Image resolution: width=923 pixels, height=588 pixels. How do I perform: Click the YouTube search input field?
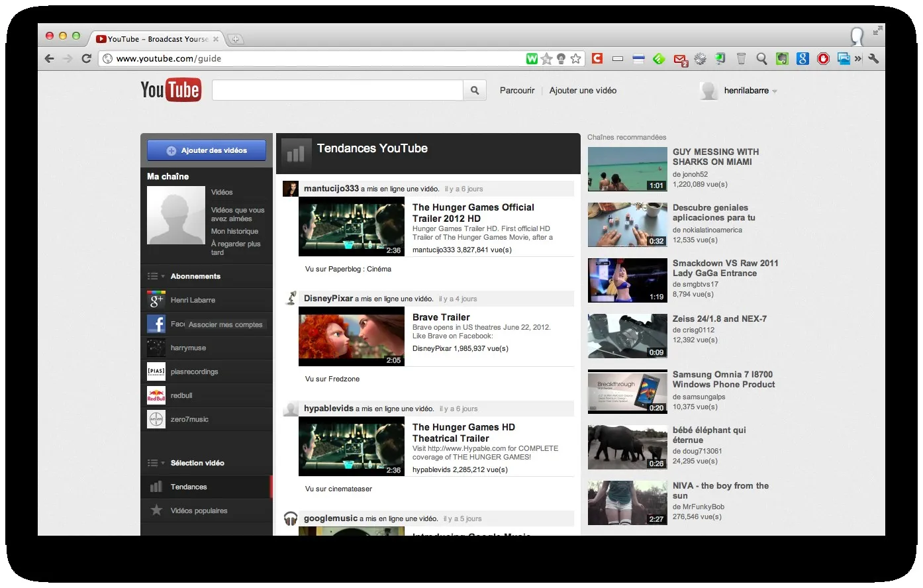click(337, 91)
